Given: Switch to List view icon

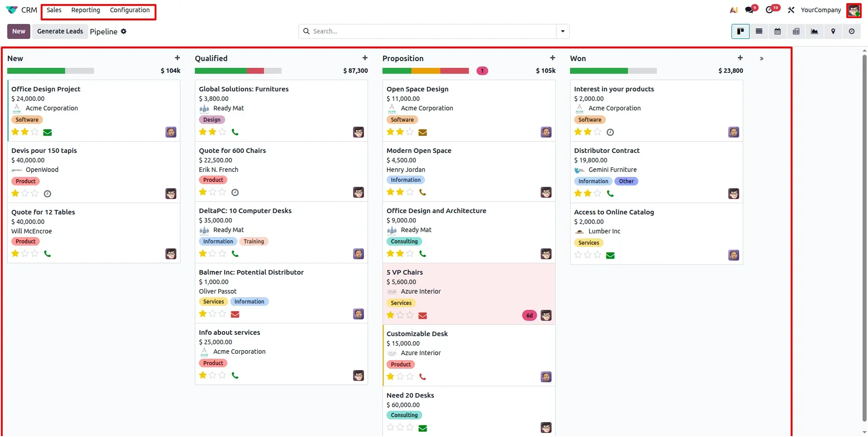Looking at the screenshot, I should [759, 31].
